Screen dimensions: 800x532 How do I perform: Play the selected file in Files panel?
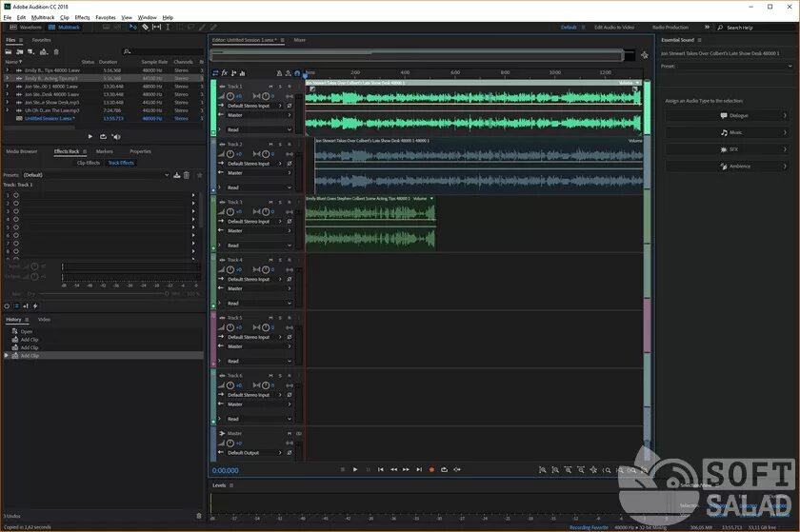(90, 136)
